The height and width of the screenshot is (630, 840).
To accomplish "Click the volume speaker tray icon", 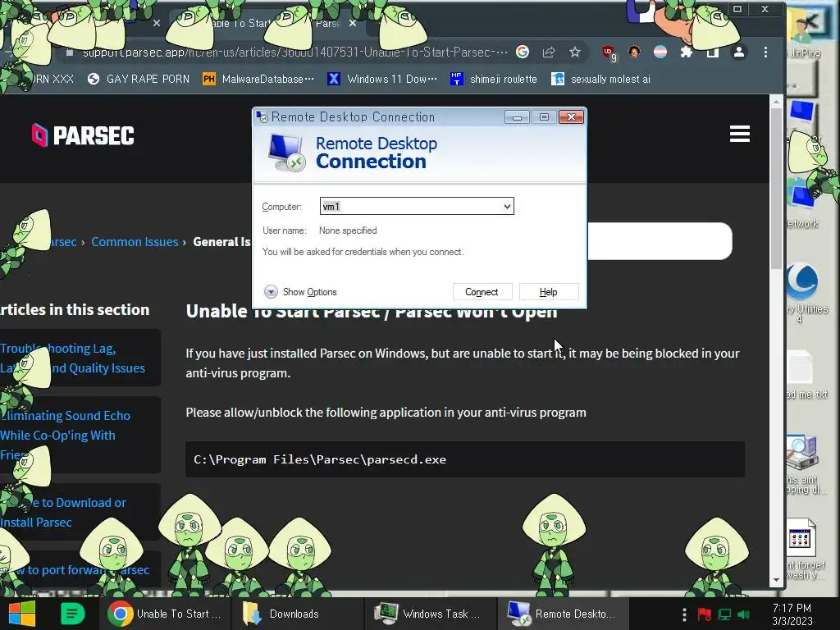I will tap(743, 614).
